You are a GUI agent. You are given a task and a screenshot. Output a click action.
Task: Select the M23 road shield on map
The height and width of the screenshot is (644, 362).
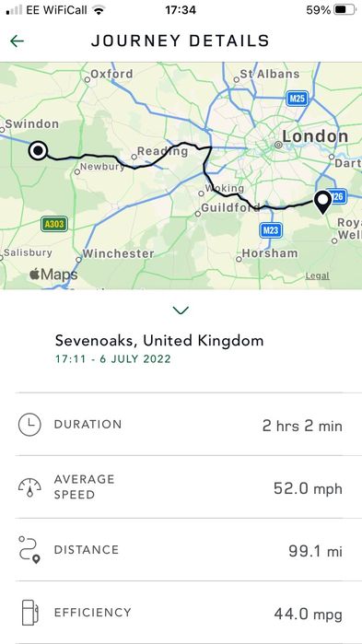tap(271, 230)
